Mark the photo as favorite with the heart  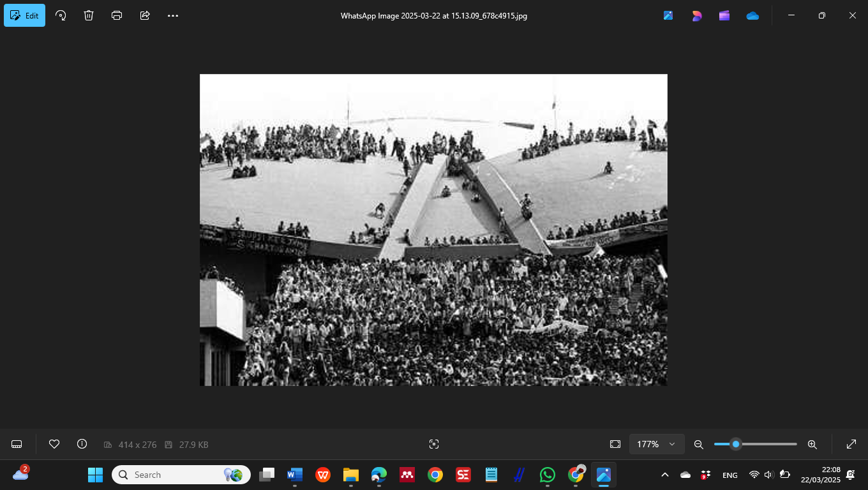point(54,444)
